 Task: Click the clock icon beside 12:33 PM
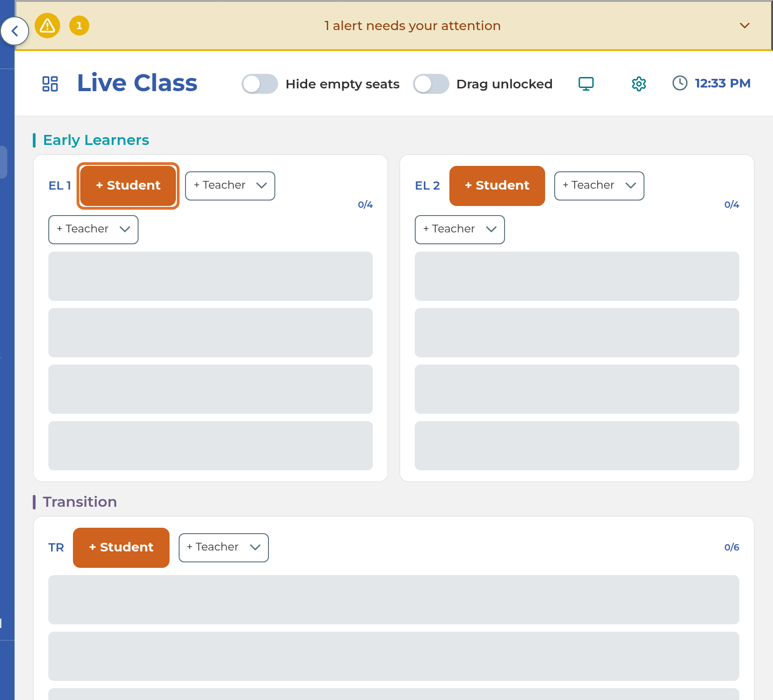[680, 83]
